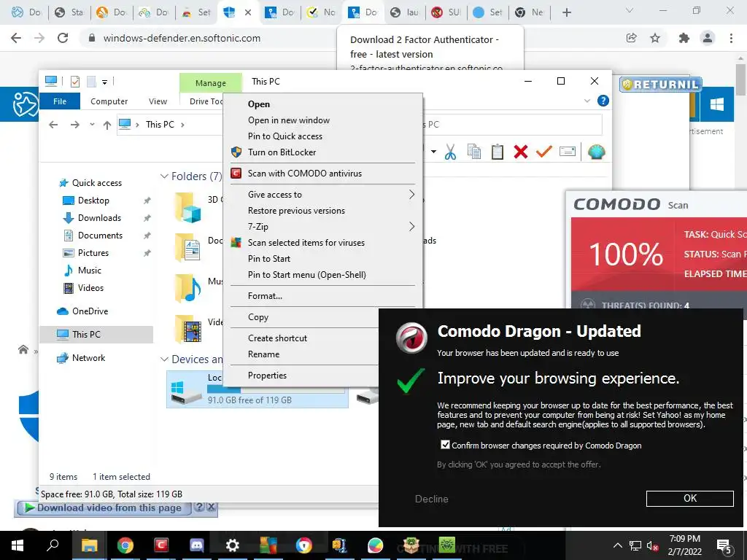Screen dimensions: 747x560
Task: Click the scissors Cut icon in Explorer toolbar
Action: [450, 152]
